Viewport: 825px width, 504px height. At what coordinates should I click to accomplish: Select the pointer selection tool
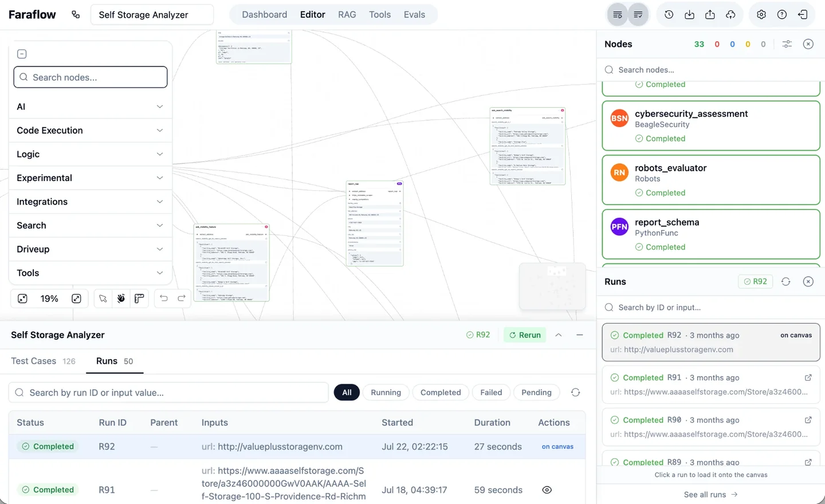pyautogui.click(x=103, y=298)
